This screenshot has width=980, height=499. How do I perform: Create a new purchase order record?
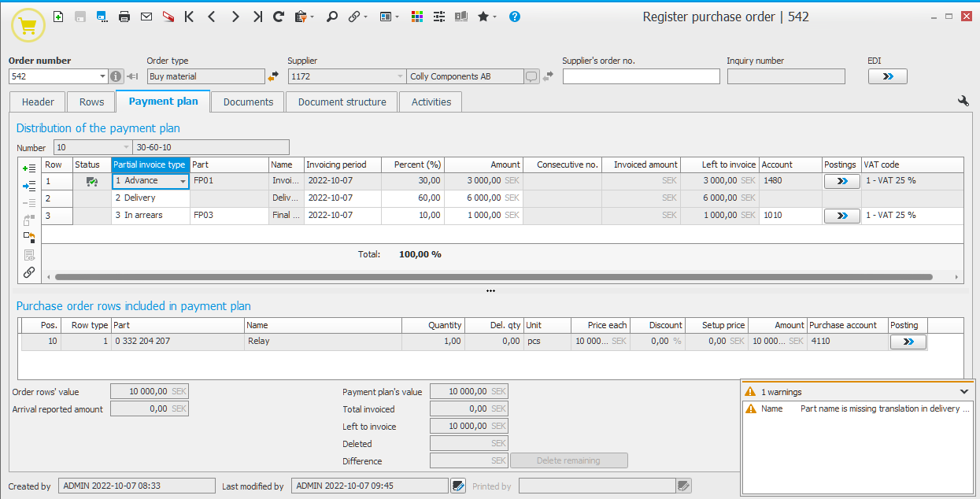point(59,17)
